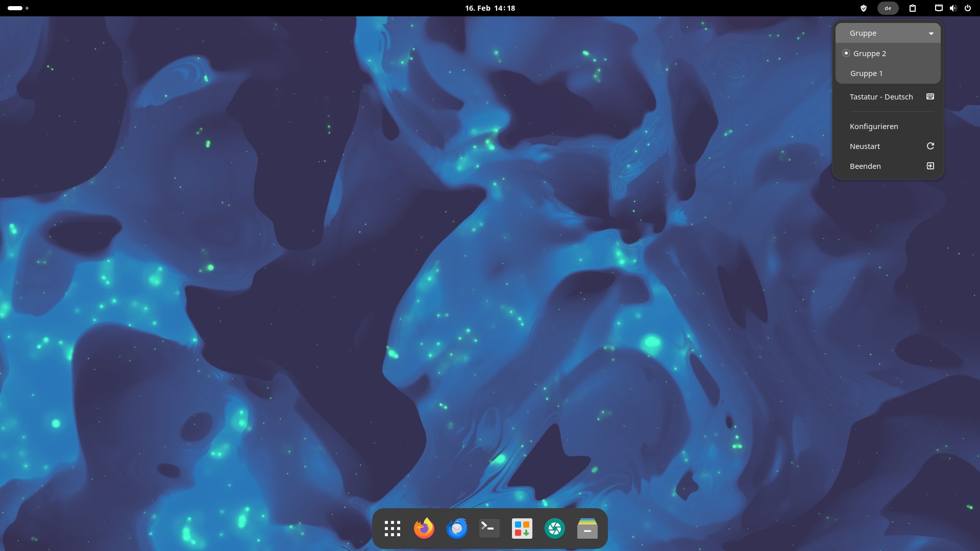The height and width of the screenshot is (551, 980).
Task: Toggle the 'de' input method indicator
Action: pyautogui.click(x=888, y=8)
